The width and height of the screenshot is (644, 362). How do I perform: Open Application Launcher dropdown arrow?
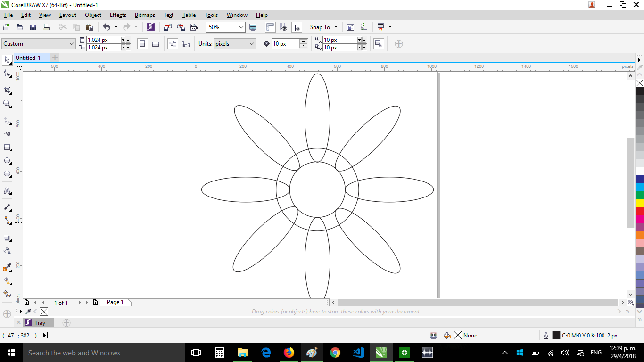390,27
